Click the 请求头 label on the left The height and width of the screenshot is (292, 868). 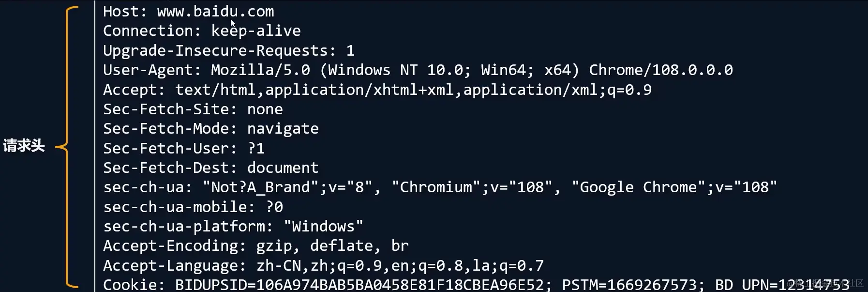click(x=24, y=145)
